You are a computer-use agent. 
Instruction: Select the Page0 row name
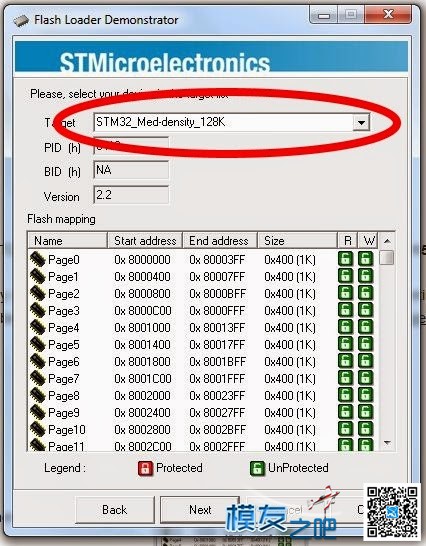pyautogui.click(x=64, y=259)
